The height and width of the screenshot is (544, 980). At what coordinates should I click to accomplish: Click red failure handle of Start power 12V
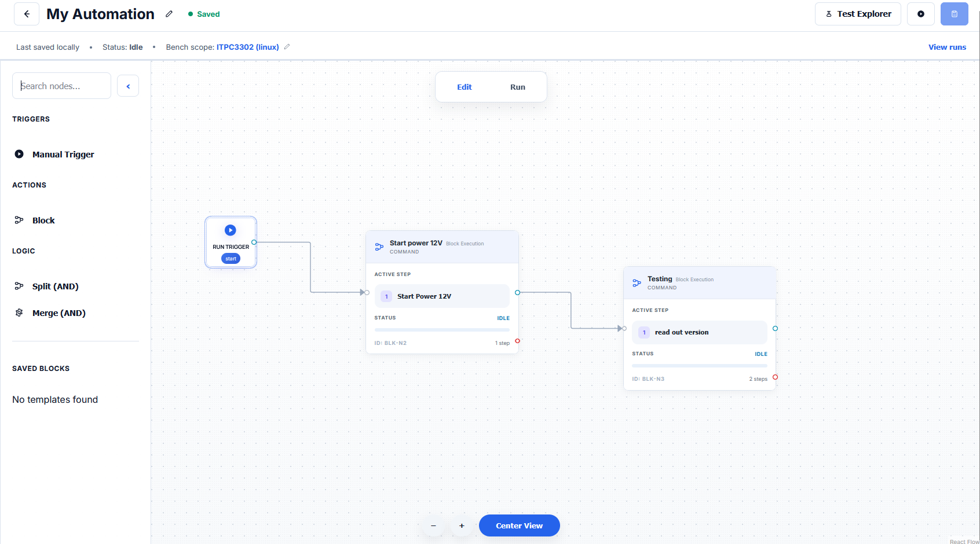517,341
